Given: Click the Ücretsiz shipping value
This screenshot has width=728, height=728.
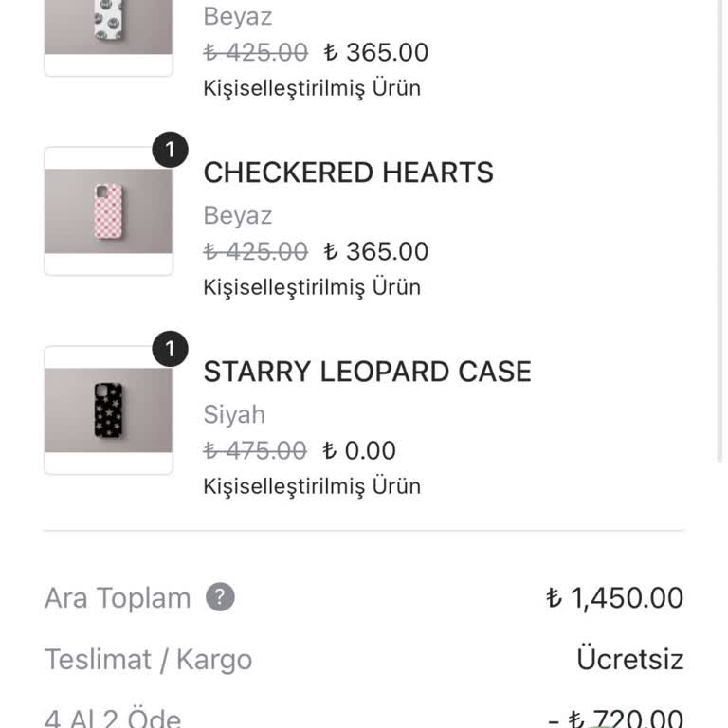Looking at the screenshot, I should (x=629, y=659).
